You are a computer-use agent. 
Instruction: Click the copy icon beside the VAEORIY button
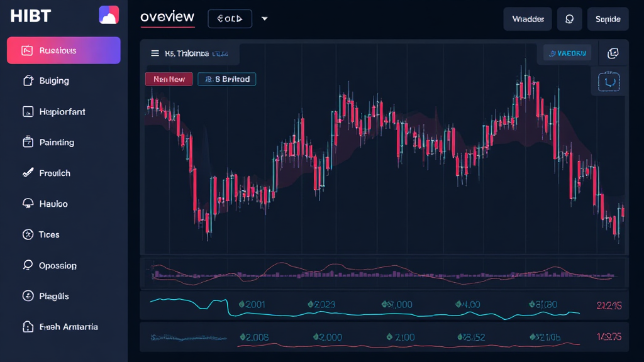(x=613, y=53)
